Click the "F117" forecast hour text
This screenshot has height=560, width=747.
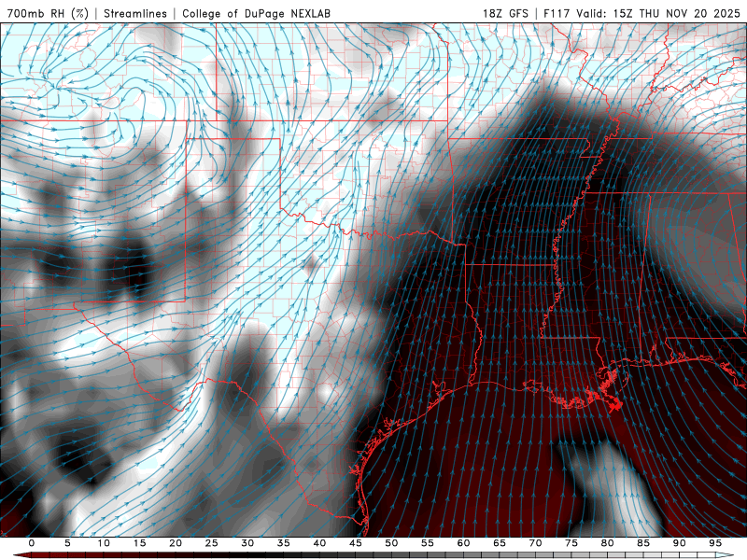point(557,13)
